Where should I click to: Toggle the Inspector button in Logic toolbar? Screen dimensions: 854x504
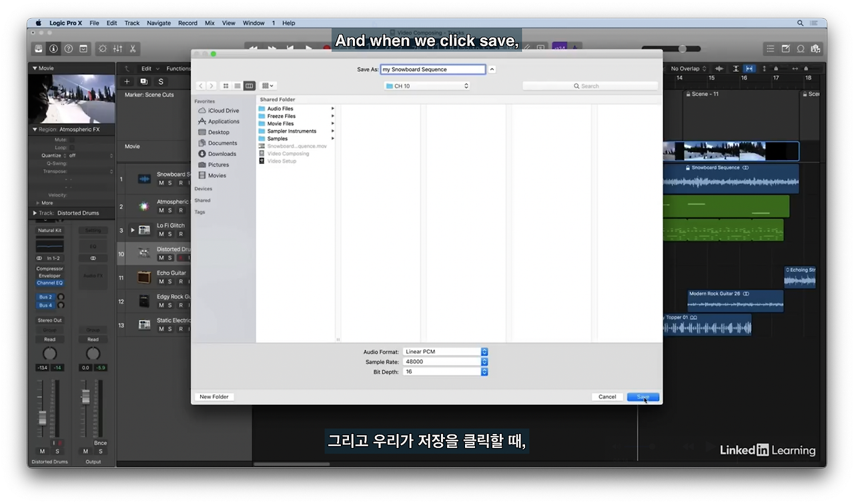point(53,49)
